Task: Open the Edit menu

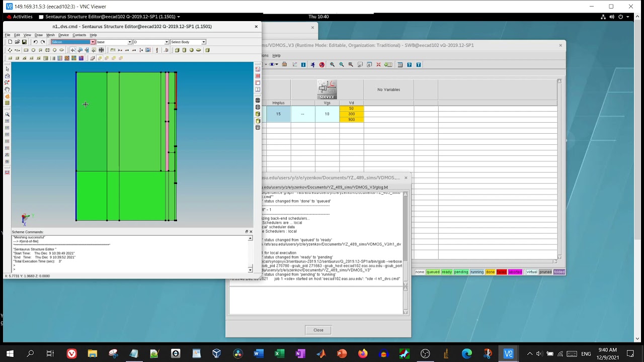Action: tap(17, 35)
